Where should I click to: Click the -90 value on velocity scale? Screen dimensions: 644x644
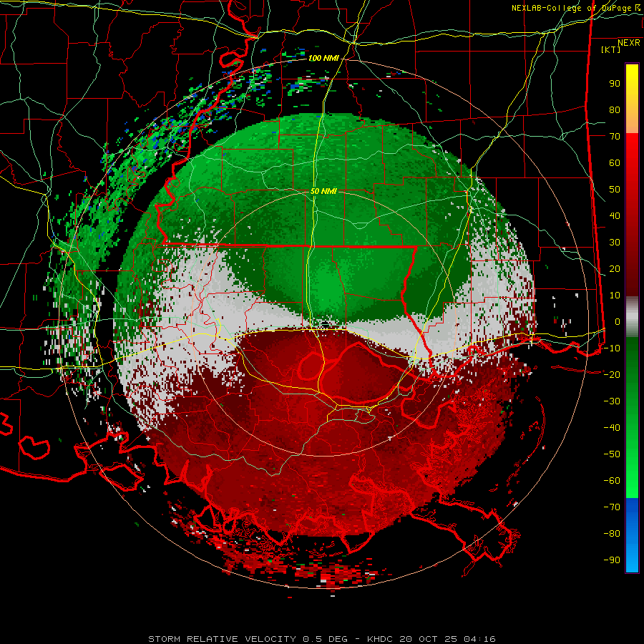coord(612,560)
